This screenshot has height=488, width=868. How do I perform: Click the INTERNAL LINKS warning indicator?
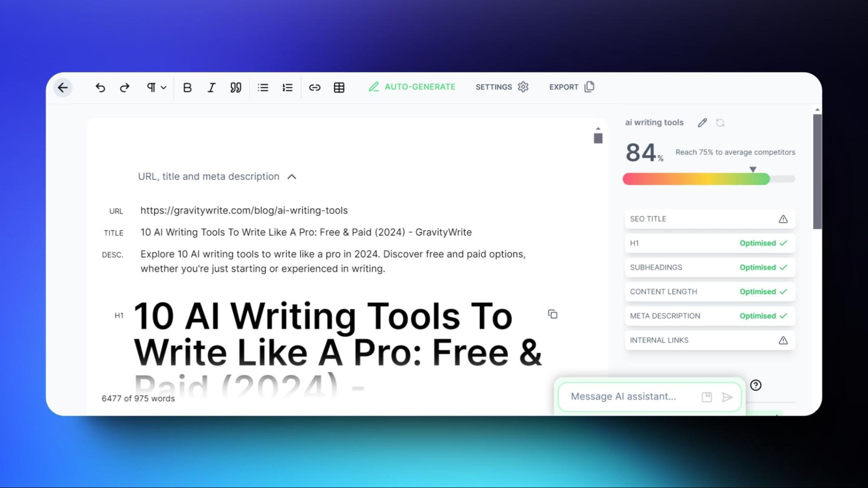(783, 340)
